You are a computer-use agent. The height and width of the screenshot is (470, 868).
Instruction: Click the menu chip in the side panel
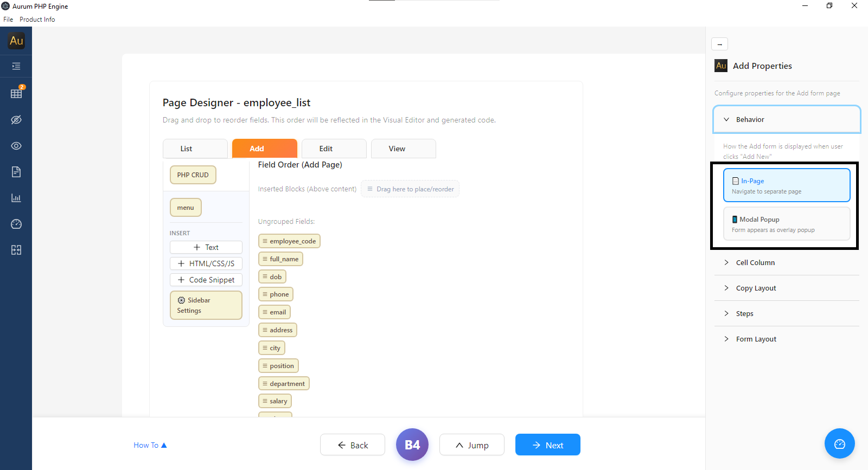pos(186,208)
